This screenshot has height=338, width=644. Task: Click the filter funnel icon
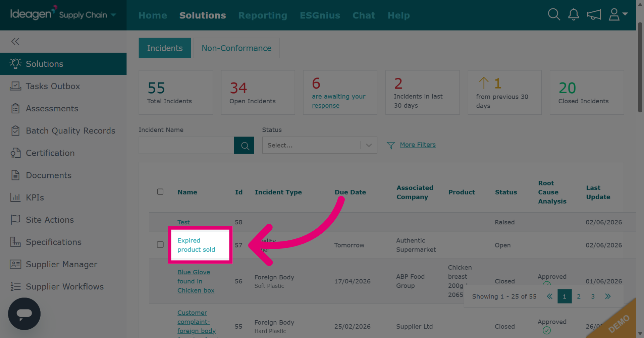[391, 145]
